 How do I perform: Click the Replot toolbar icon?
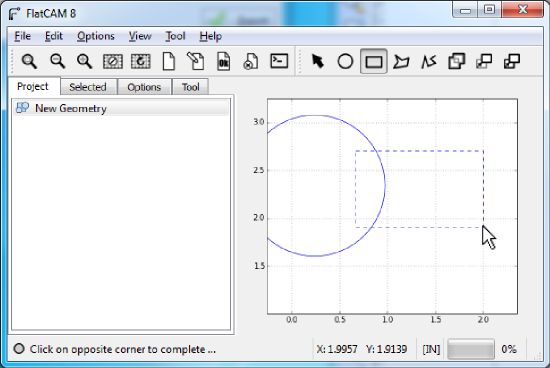click(141, 61)
